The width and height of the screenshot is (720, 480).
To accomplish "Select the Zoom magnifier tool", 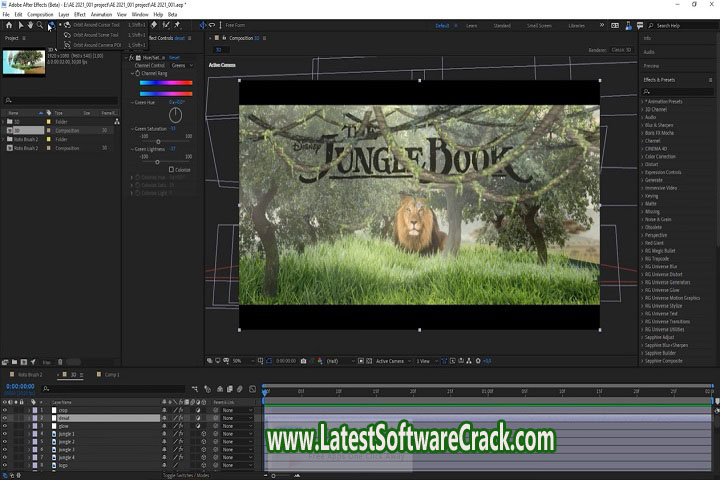I will coord(40,25).
